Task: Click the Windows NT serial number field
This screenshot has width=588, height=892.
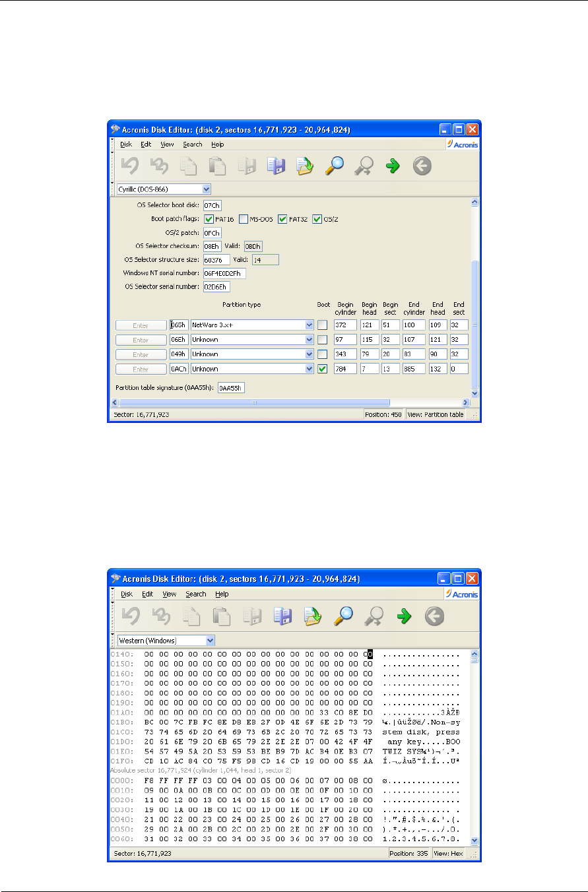Action: point(226,273)
